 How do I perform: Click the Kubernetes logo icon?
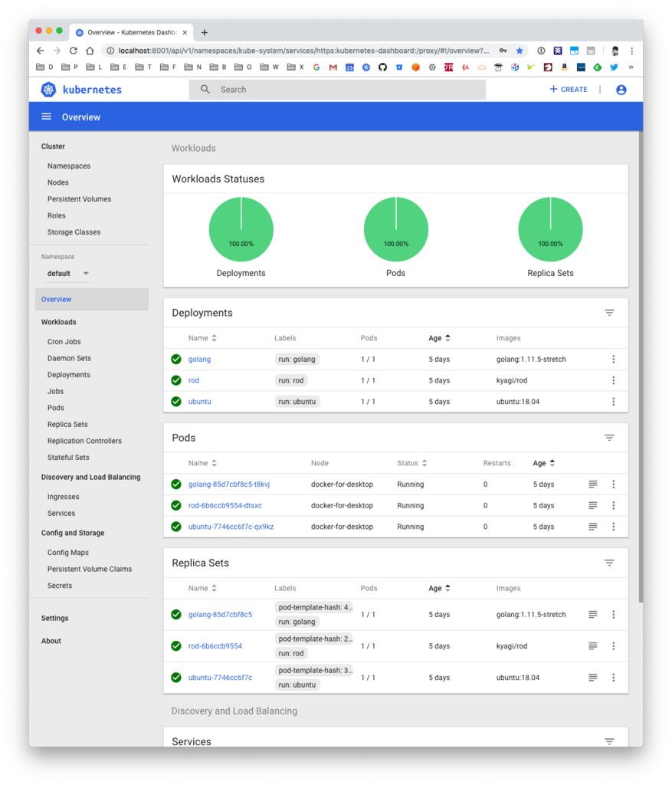coord(48,90)
